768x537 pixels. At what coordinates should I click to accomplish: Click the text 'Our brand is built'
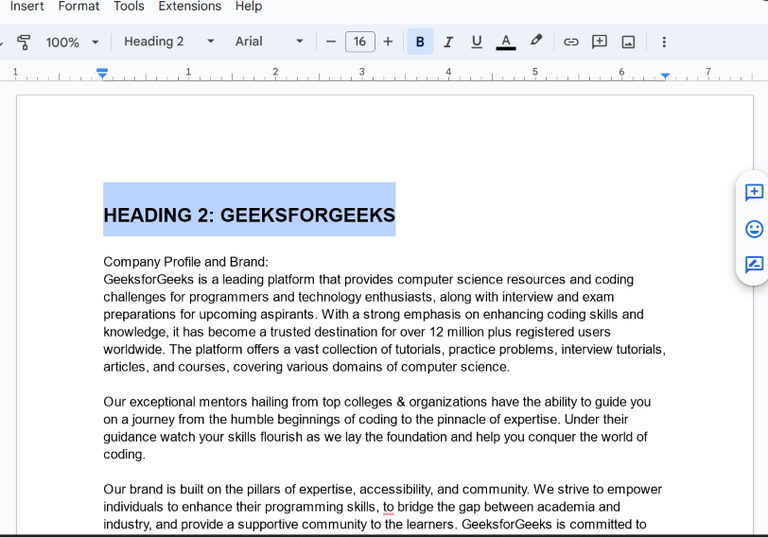click(x=163, y=489)
